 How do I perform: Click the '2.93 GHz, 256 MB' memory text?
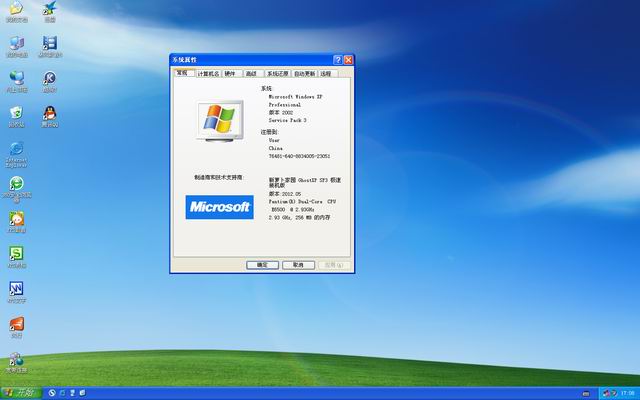299,218
